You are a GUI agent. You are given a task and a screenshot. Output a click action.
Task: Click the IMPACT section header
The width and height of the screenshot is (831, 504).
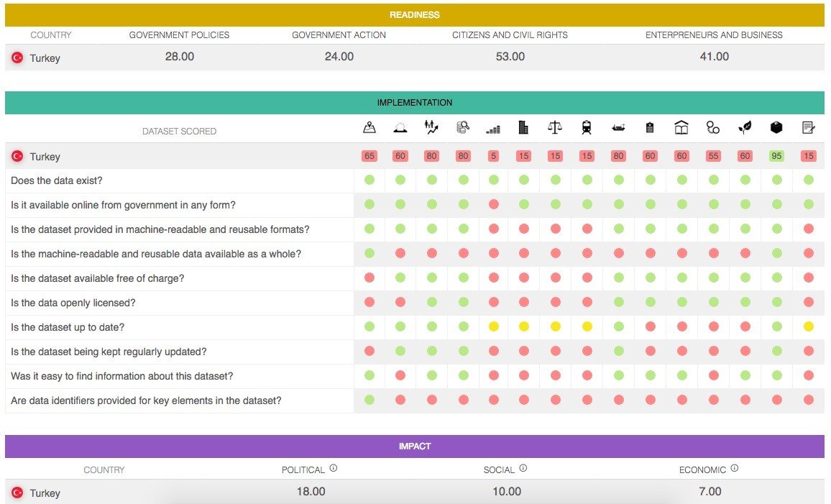click(415, 446)
